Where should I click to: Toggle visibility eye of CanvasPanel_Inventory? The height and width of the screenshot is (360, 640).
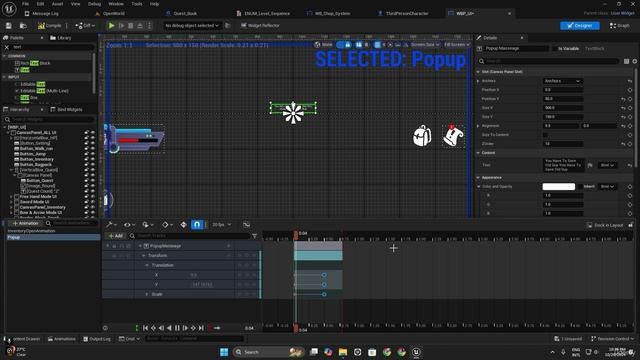pos(93,207)
